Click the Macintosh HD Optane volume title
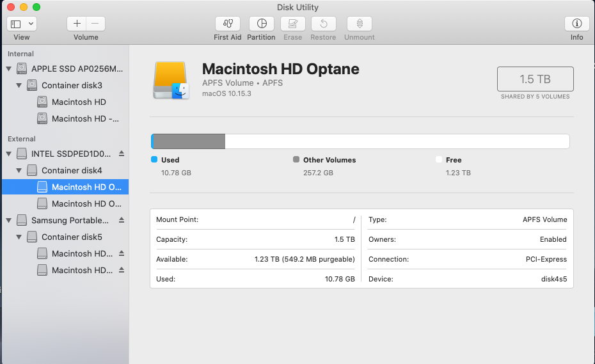This screenshot has width=595, height=364. coord(280,69)
